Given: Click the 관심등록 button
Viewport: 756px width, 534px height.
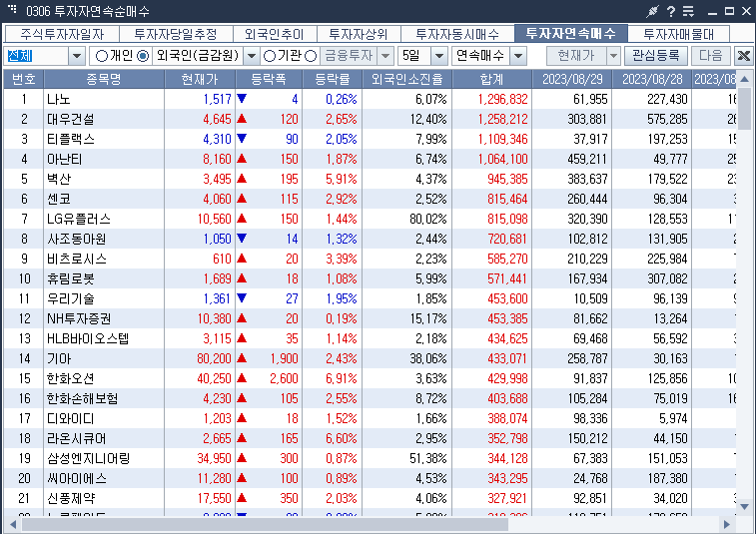Looking at the screenshot, I should click(656, 56).
